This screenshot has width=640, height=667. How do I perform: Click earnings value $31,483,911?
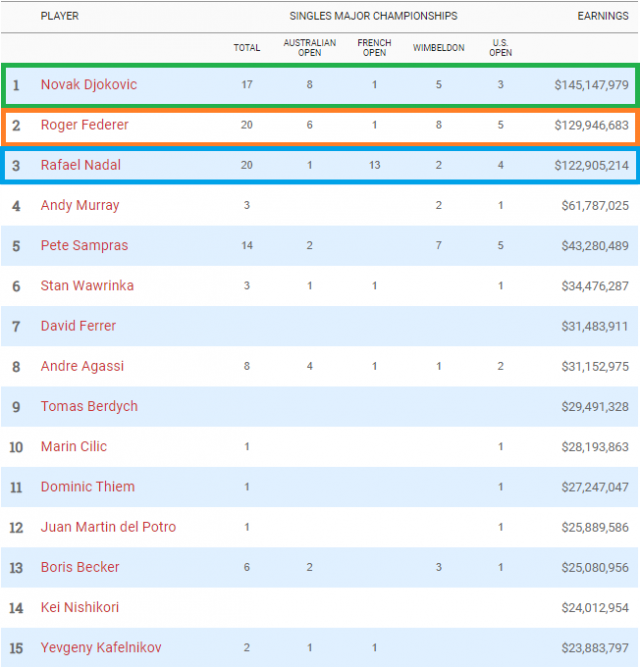(594, 326)
